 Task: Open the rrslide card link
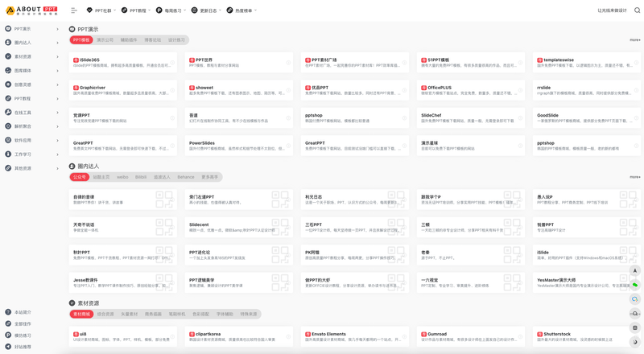click(587, 90)
